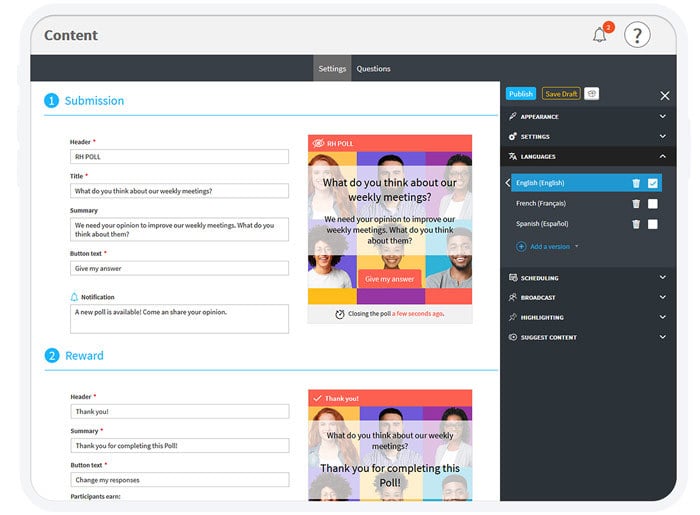
Task: Click the Notification text area
Action: [179, 319]
